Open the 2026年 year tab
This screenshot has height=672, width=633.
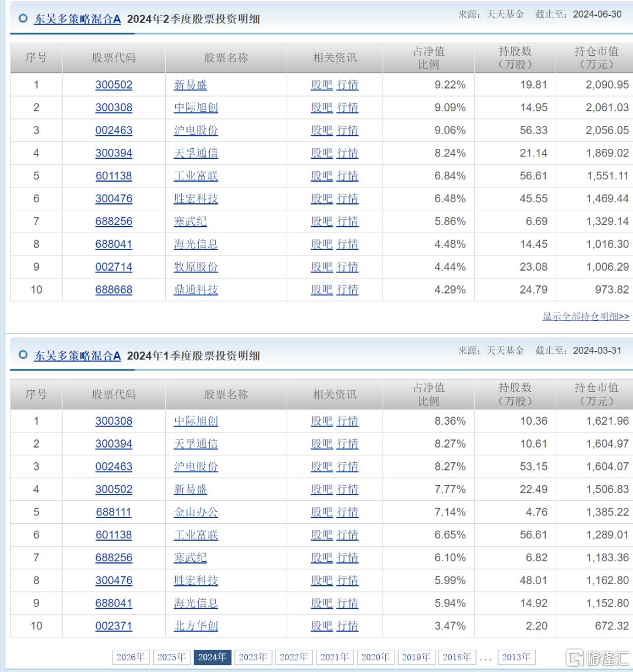tap(130, 657)
